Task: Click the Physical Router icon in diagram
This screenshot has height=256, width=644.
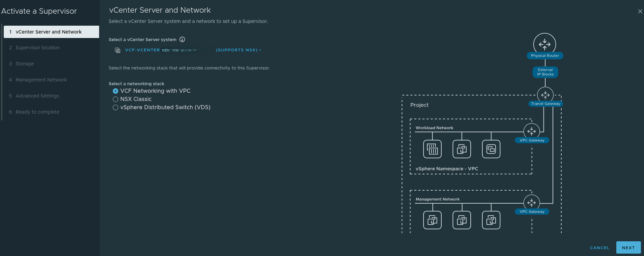Action: [545, 44]
